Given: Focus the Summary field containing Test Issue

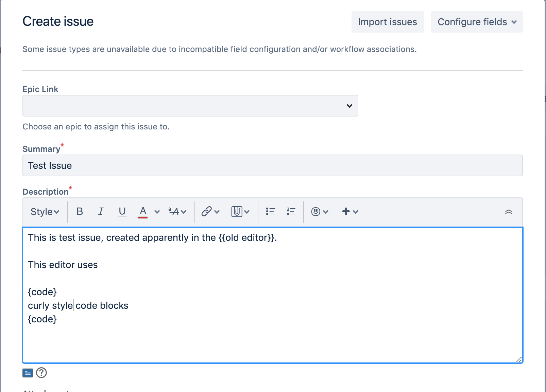Looking at the screenshot, I should coord(273,165).
